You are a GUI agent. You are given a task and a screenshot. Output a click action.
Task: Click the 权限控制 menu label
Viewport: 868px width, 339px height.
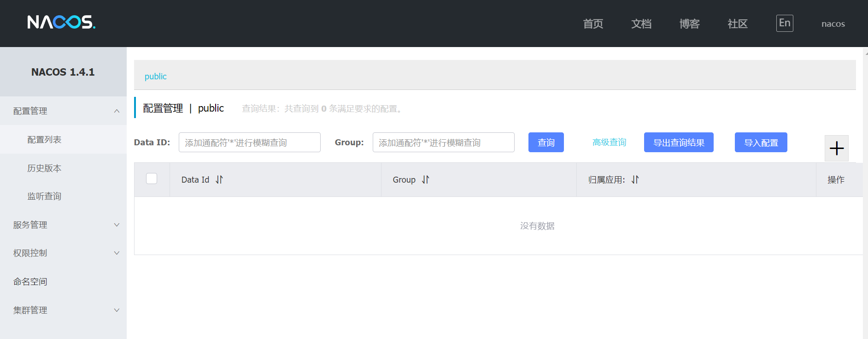pyautogui.click(x=30, y=253)
